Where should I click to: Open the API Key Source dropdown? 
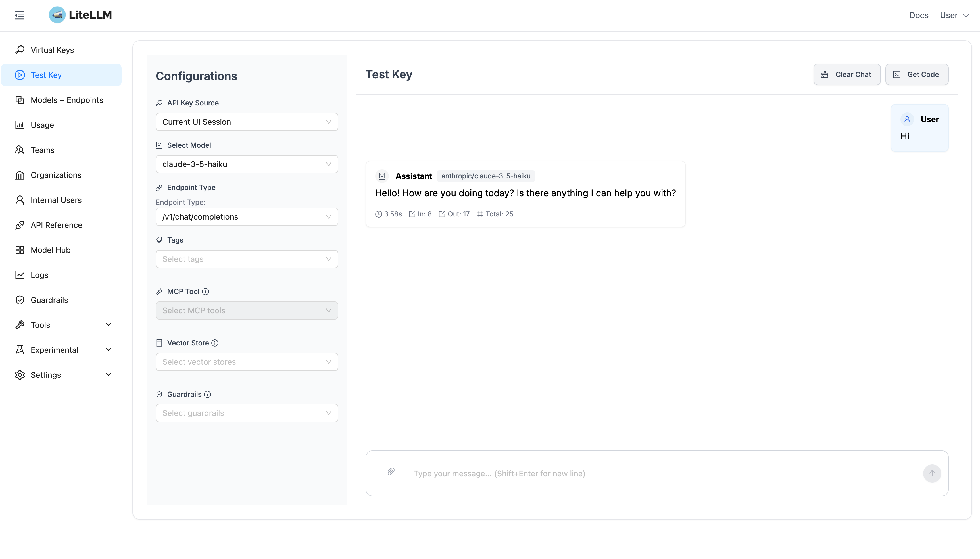tap(247, 122)
